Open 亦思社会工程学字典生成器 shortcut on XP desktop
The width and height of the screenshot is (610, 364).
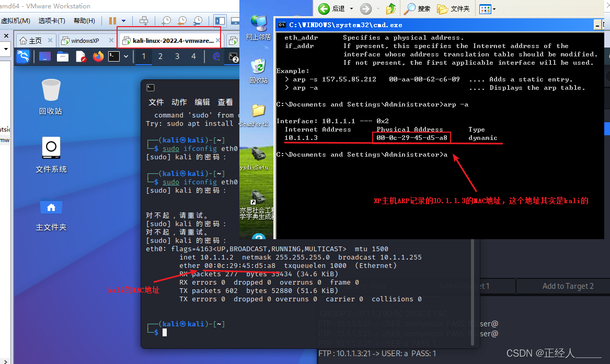pos(257,205)
